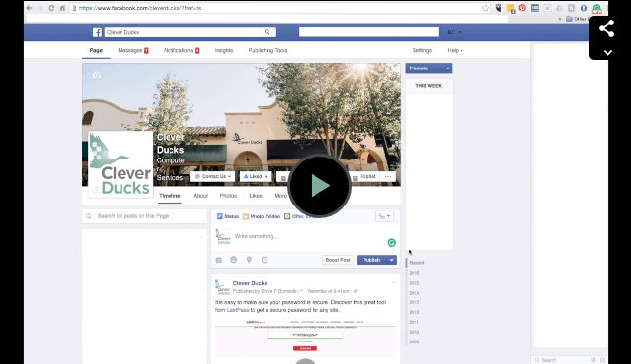Open the share icon overlay
This screenshot has width=631, height=364.
[607, 29]
